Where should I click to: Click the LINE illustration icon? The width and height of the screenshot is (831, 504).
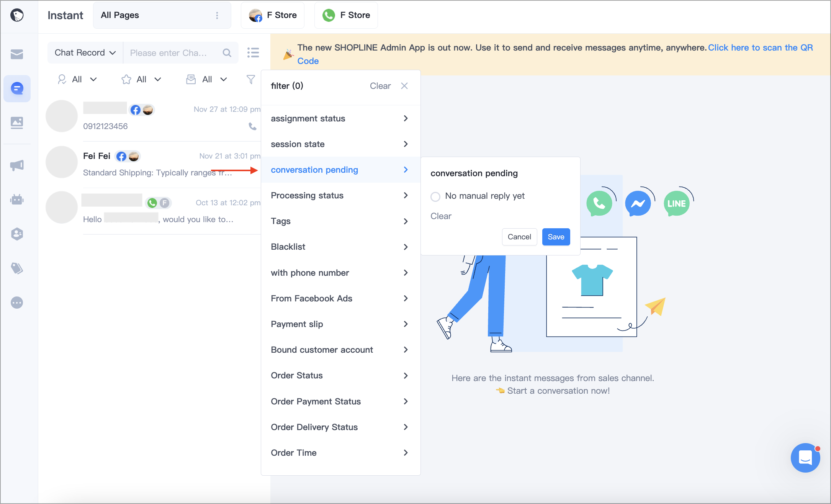(677, 203)
